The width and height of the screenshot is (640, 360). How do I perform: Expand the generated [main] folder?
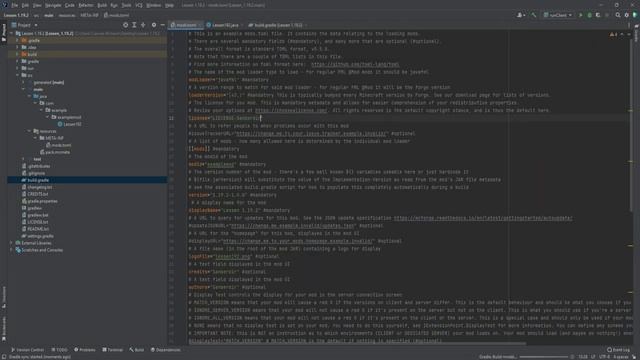(x=24, y=82)
